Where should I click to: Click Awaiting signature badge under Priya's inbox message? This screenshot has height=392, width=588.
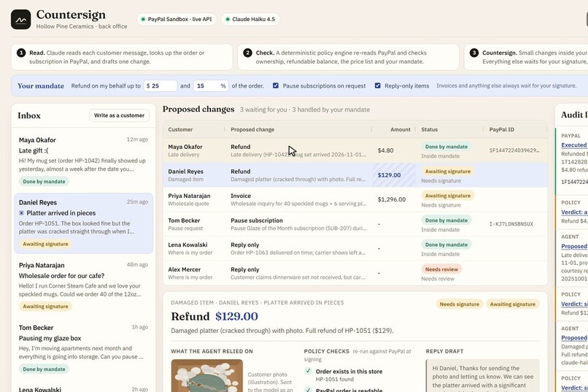pyautogui.click(x=45, y=307)
